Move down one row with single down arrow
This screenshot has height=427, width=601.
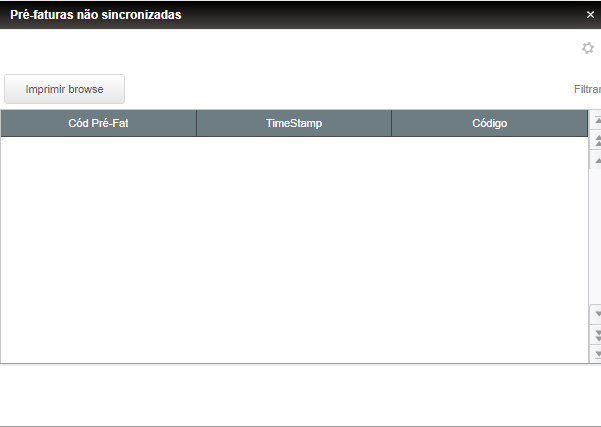point(596,314)
